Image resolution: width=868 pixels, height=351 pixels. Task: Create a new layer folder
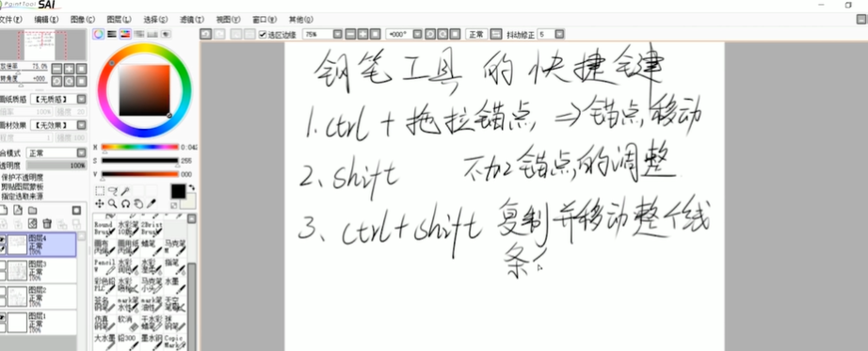click(33, 211)
